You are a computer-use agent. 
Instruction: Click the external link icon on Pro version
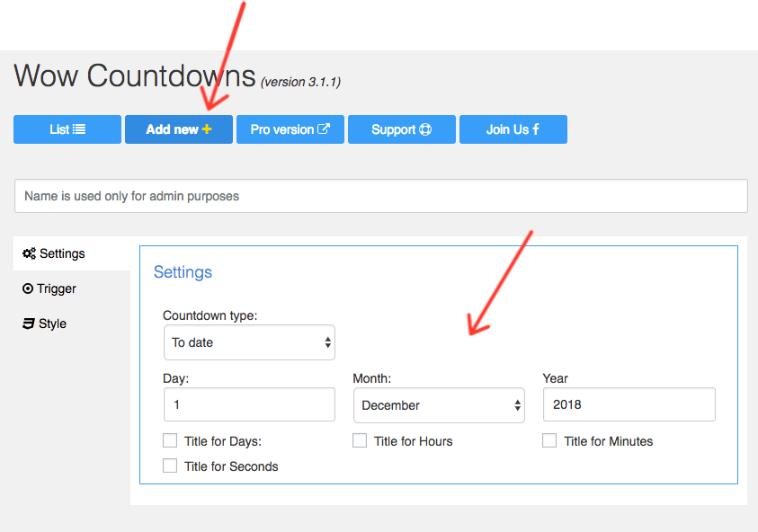tap(324, 129)
